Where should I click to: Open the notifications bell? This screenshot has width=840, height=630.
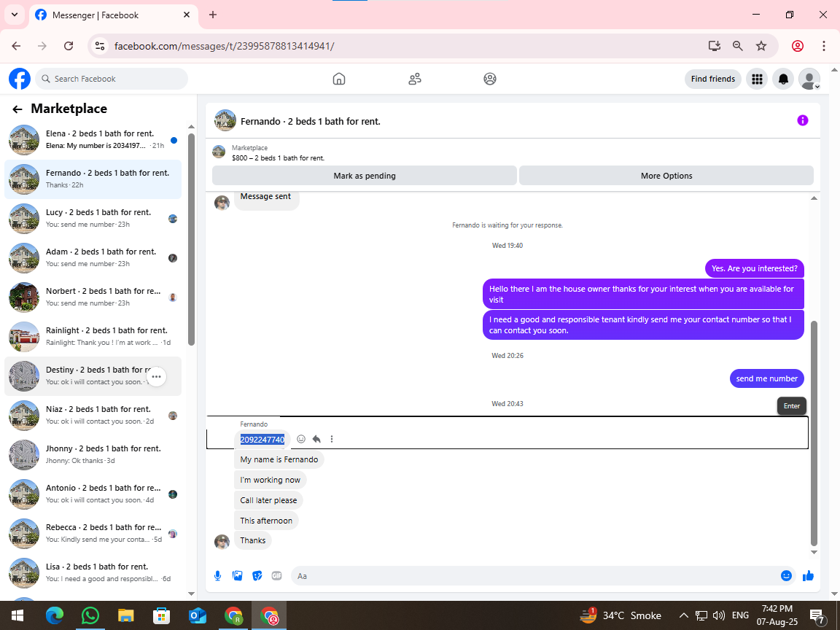pyautogui.click(x=783, y=79)
